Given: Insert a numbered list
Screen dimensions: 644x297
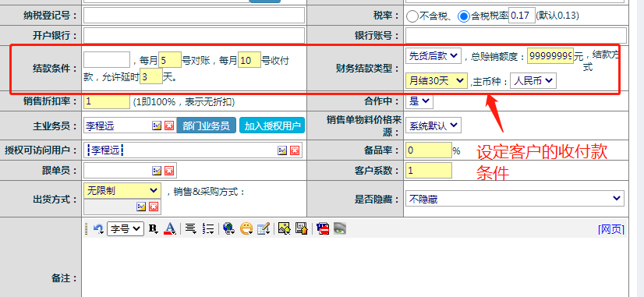Looking at the screenshot, I should click(x=208, y=229).
